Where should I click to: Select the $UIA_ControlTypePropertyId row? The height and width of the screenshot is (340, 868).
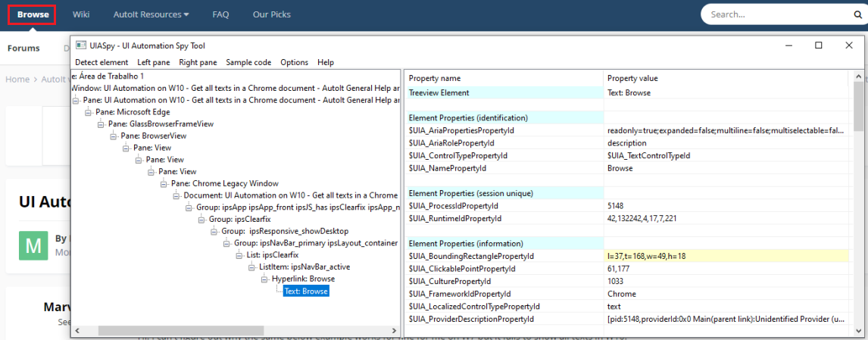pyautogui.click(x=626, y=155)
